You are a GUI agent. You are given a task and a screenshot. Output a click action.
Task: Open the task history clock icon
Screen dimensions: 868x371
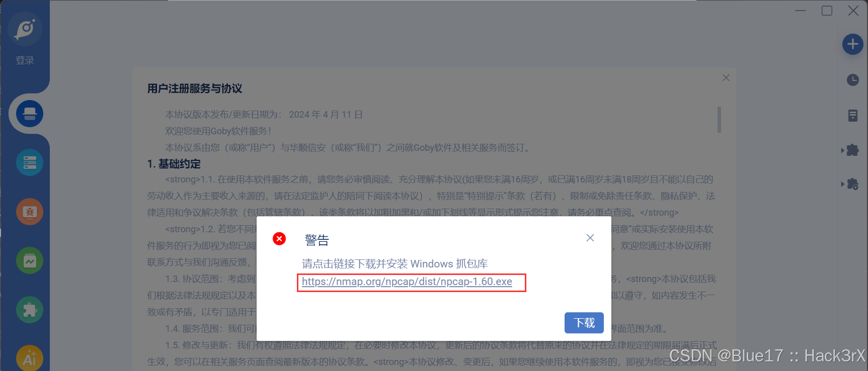point(853,80)
